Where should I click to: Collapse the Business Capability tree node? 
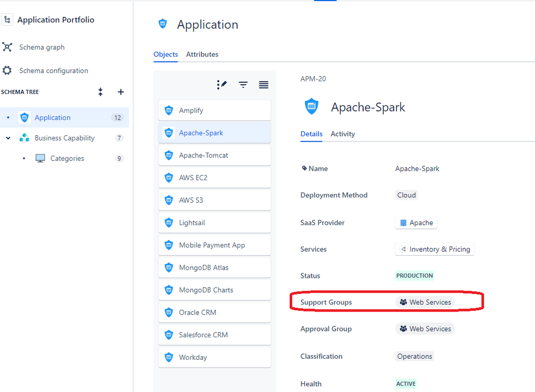[x=8, y=138]
